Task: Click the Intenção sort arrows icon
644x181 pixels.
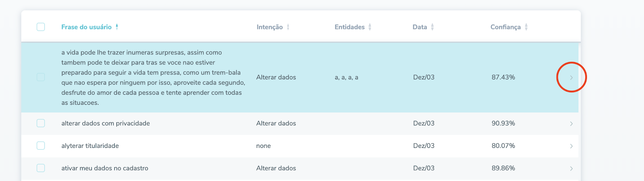Action: click(288, 27)
